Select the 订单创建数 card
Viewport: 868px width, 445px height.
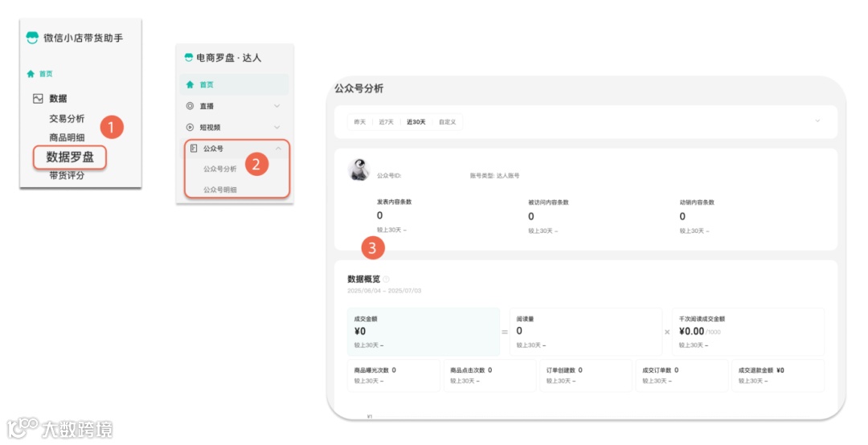(586, 375)
